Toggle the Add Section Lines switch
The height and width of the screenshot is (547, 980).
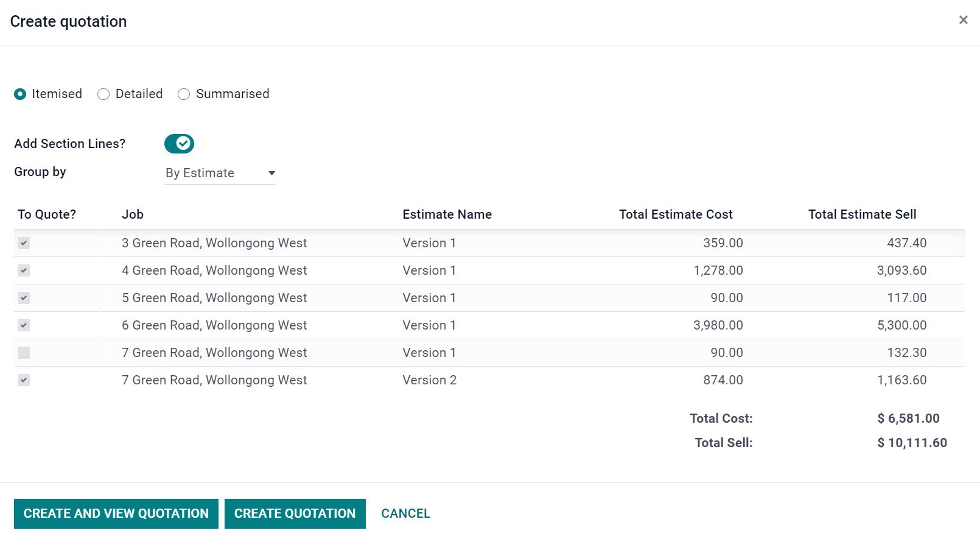tap(179, 144)
